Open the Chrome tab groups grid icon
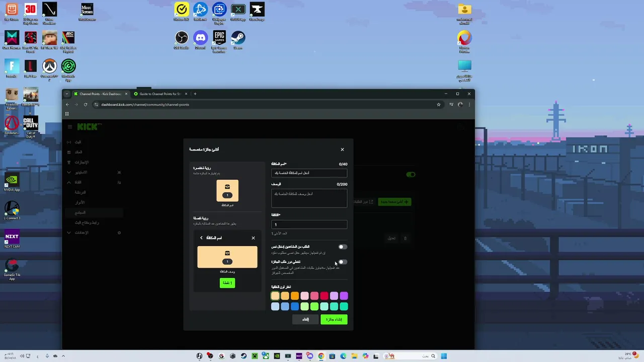 (x=67, y=114)
